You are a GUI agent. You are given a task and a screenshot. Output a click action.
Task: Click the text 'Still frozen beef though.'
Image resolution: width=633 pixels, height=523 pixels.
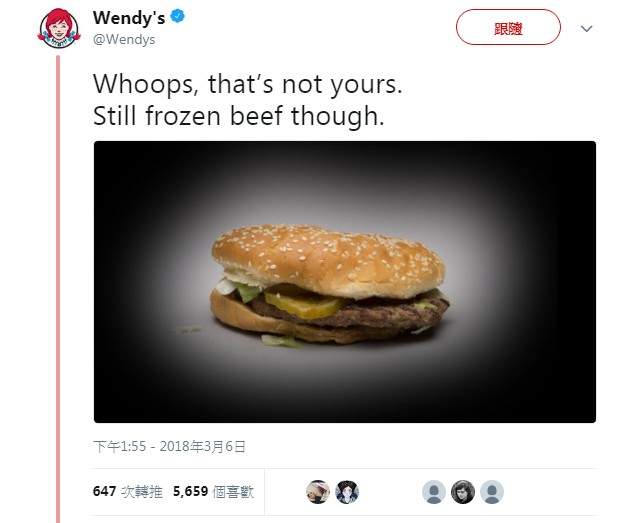coord(239,116)
